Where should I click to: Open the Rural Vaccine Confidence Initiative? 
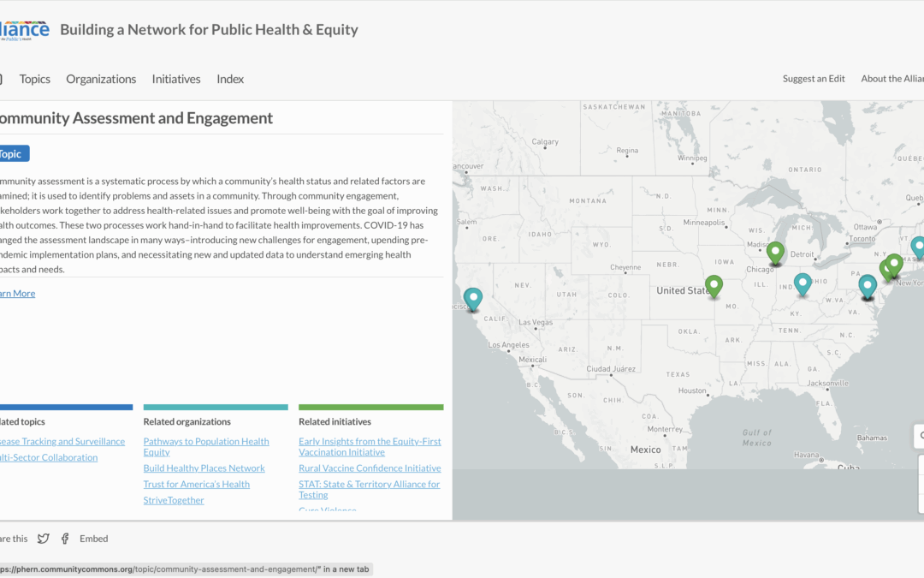tap(370, 468)
